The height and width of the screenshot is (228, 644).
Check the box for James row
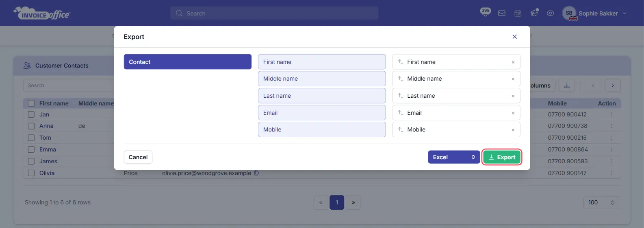tap(31, 161)
